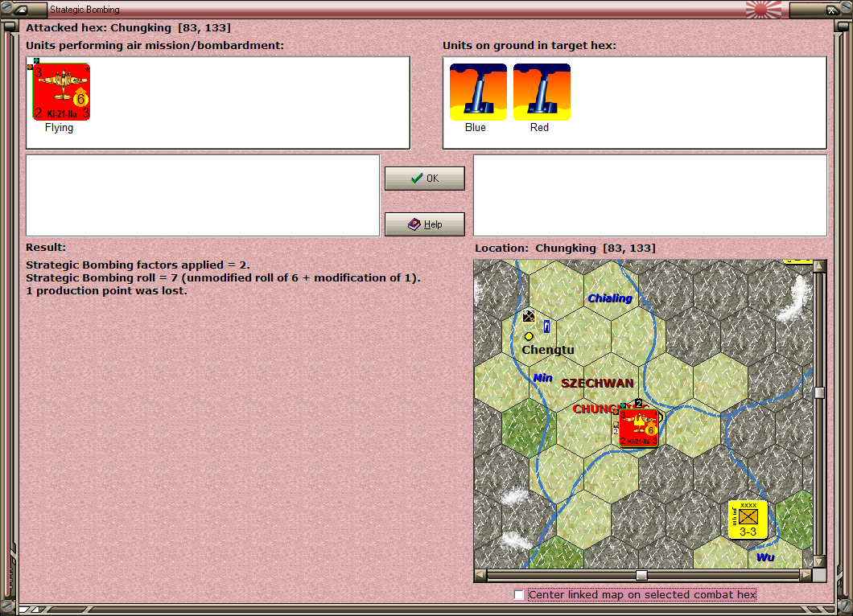853x616 pixels.
Task: Click the yellow 3-3 infantry army counter
Action: point(748,519)
